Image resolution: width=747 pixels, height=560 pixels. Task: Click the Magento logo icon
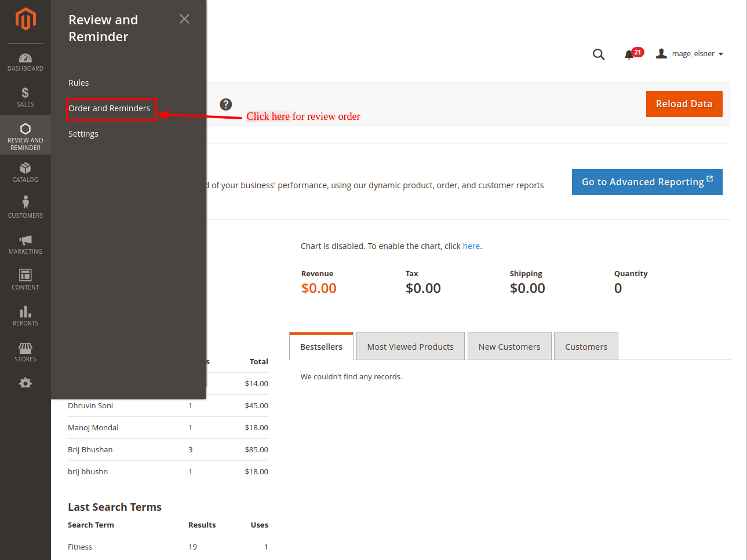[25, 19]
